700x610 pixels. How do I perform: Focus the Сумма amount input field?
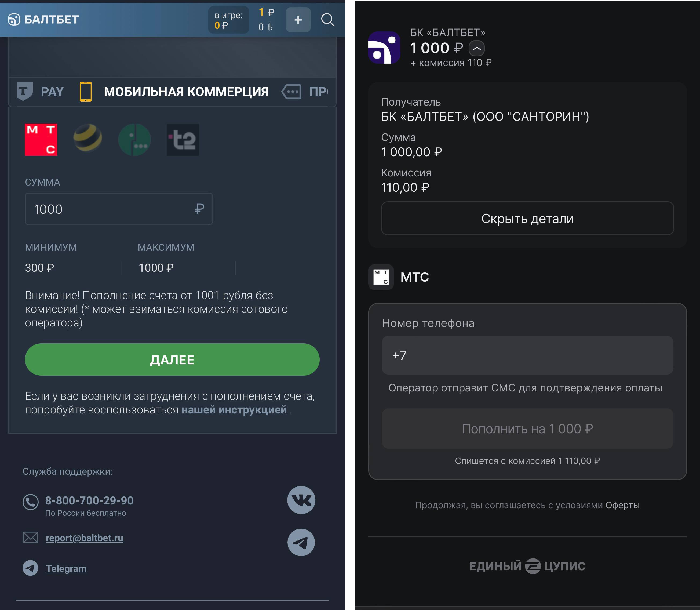tap(112, 209)
